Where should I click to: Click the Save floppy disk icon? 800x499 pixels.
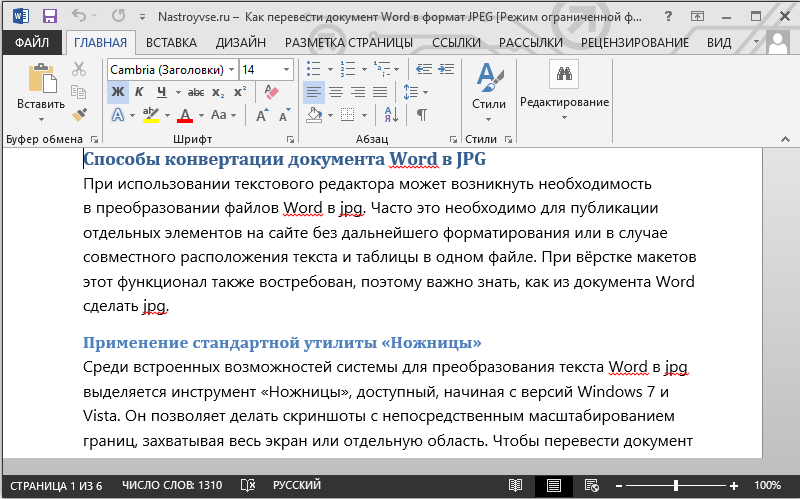49,16
